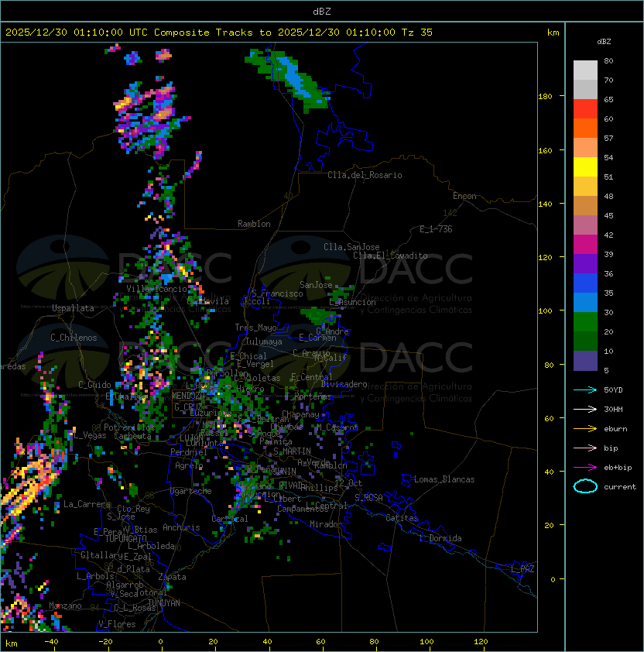
Task: Click the cyan current-cell ellipse icon
Action: [x=585, y=486]
